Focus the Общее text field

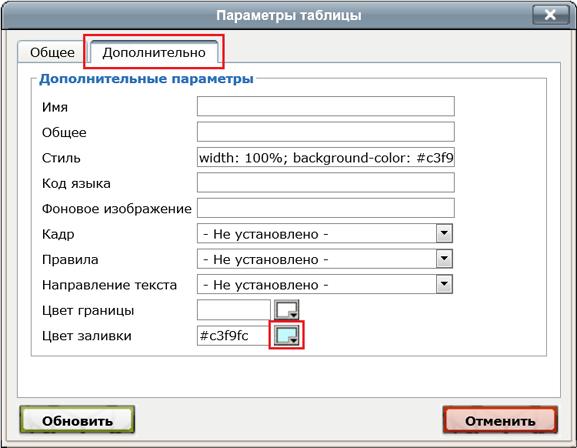326,132
